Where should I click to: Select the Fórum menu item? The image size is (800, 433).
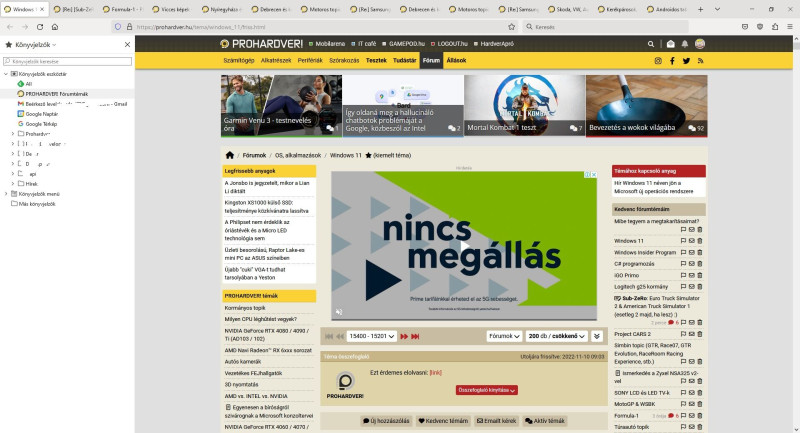click(431, 60)
